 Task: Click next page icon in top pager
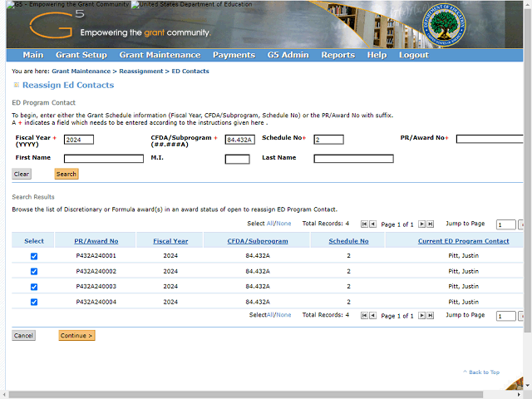pos(421,224)
